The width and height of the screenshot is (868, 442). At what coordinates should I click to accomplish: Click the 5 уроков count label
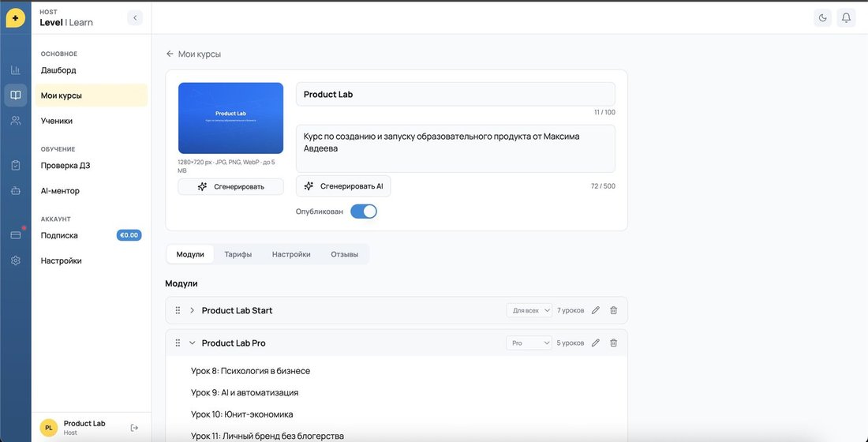pyautogui.click(x=571, y=343)
